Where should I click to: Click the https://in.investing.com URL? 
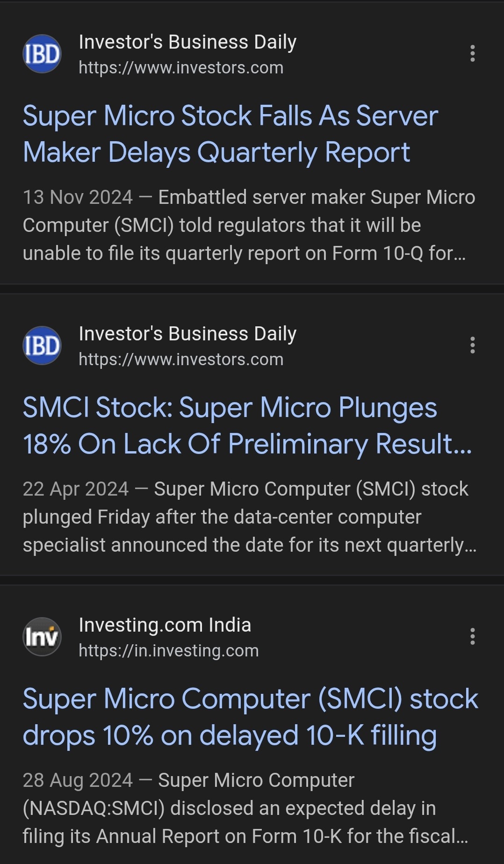pos(168,651)
